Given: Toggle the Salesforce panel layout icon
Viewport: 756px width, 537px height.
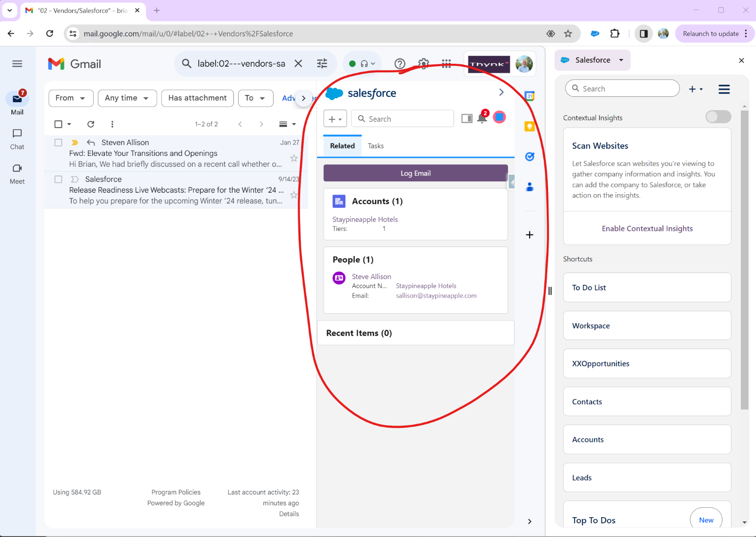Looking at the screenshot, I should point(467,119).
